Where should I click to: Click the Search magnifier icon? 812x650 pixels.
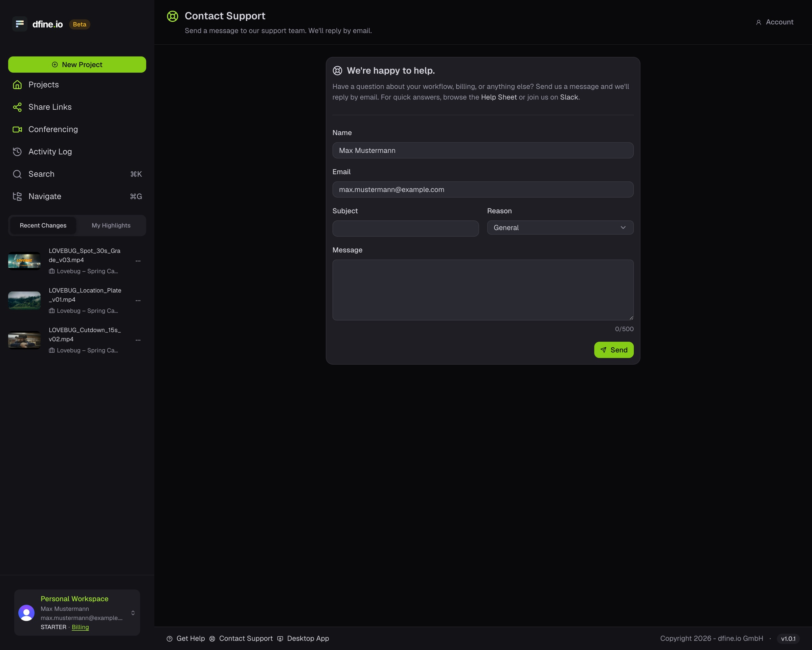[x=17, y=174]
